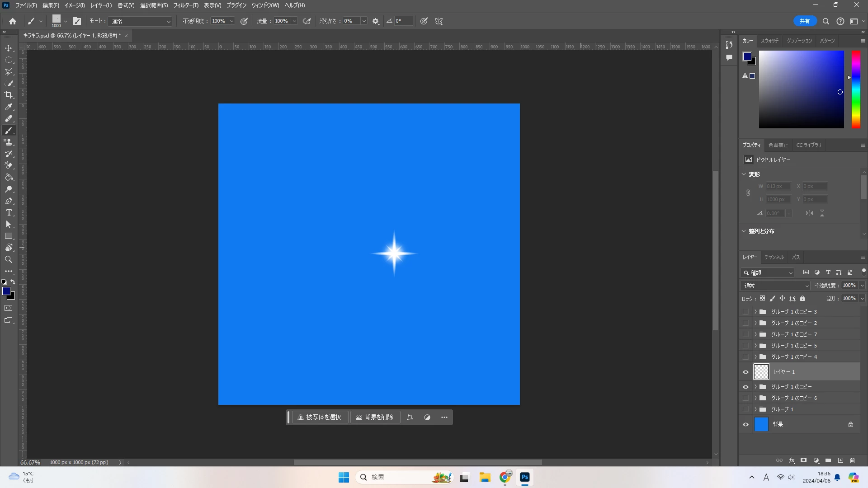The width and height of the screenshot is (868, 488).
Task: Click the 背景を削除 button
Action: point(375,417)
